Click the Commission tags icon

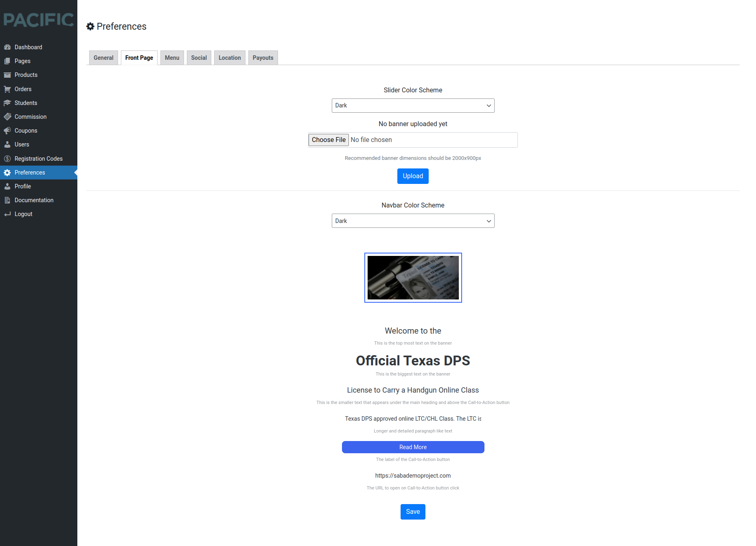pyautogui.click(x=7, y=117)
